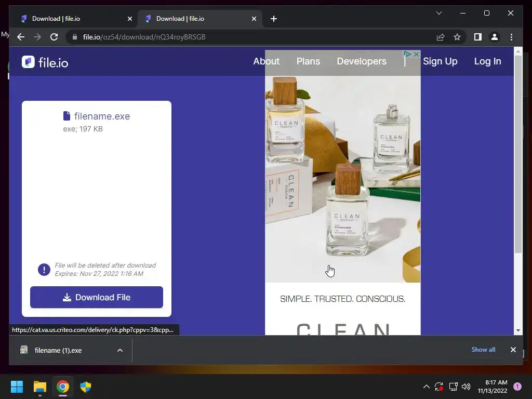Image resolution: width=532 pixels, height=399 pixels.
Task: Reload the file.io page
Action: point(54,37)
